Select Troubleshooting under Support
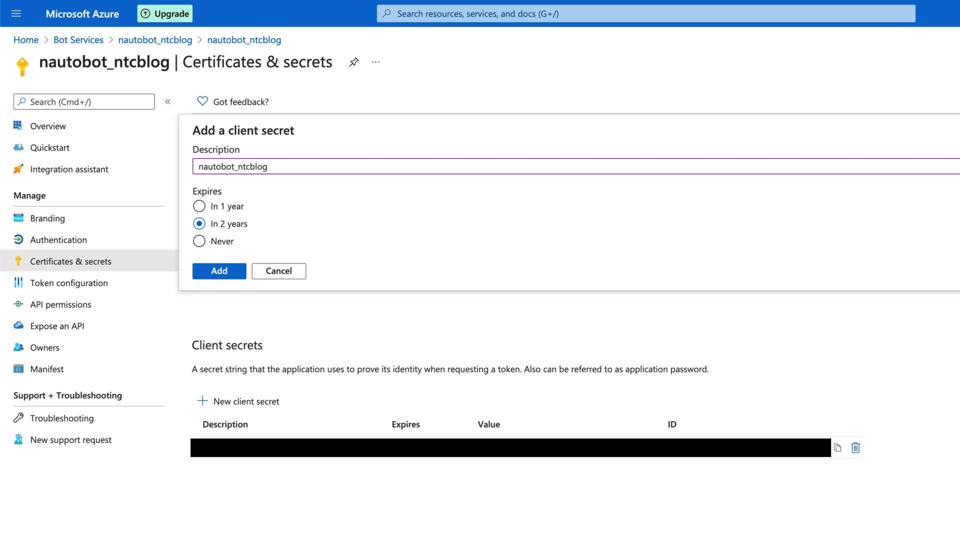This screenshot has height=560, width=960. coord(61,418)
